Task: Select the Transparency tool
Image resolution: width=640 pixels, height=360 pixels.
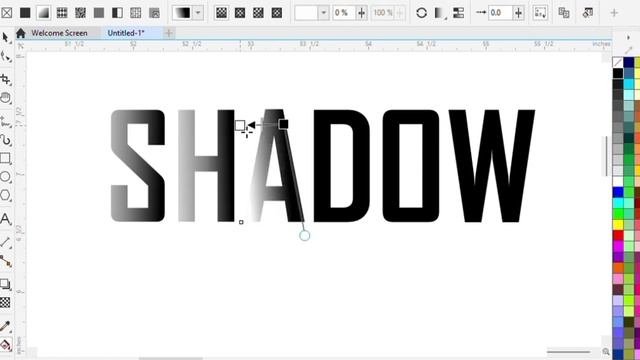Action: point(5,302)
